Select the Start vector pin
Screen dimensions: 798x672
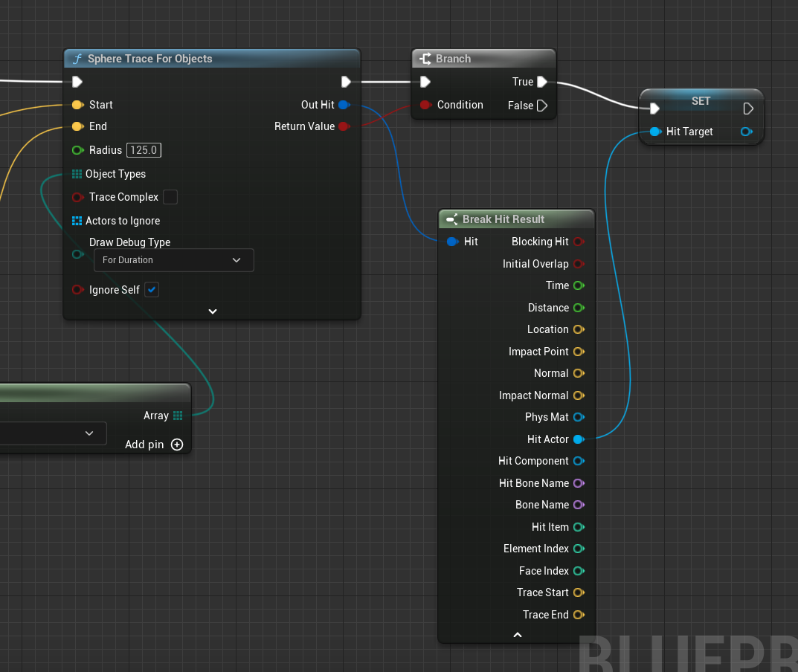(x=78, y=105)
